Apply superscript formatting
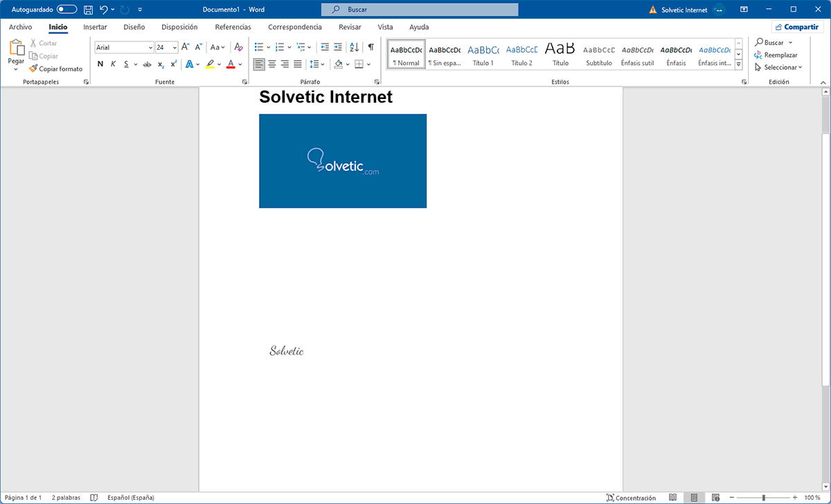 tap(174, 64)
